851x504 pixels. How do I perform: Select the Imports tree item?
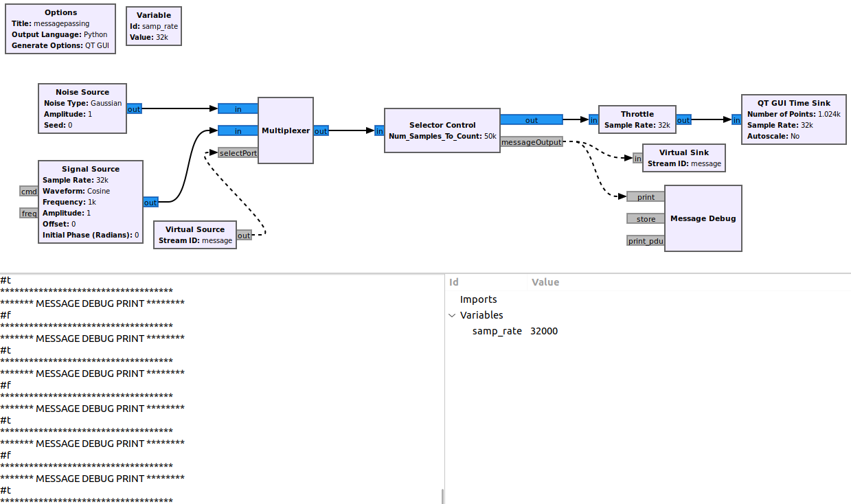click(478, 299)
